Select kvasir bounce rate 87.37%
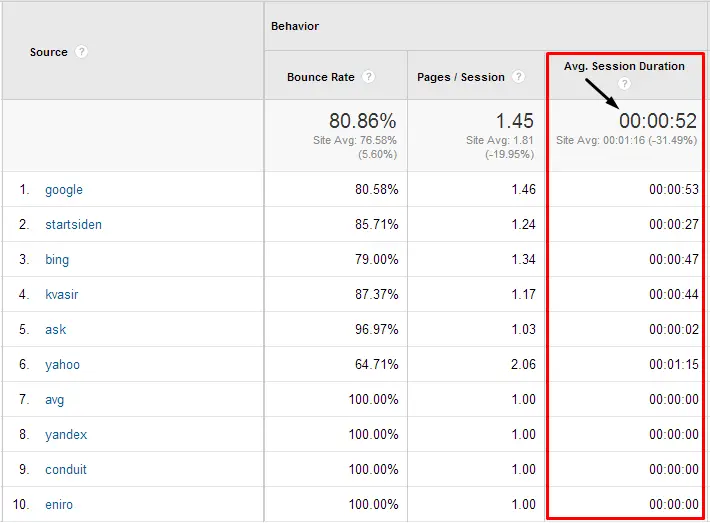The image size is (710, 523). pyautogui.click(x=377, y=294)
